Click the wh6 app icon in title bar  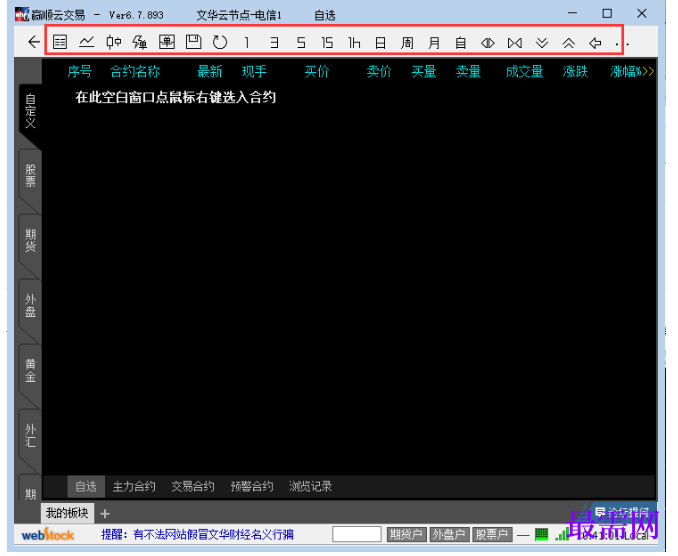(22, 14)
